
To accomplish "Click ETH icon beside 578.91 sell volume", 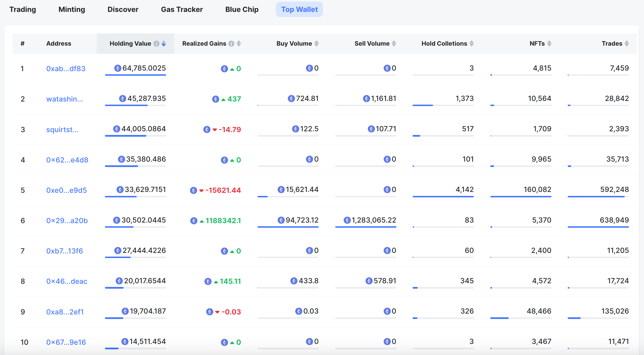I will pos(369,281).
